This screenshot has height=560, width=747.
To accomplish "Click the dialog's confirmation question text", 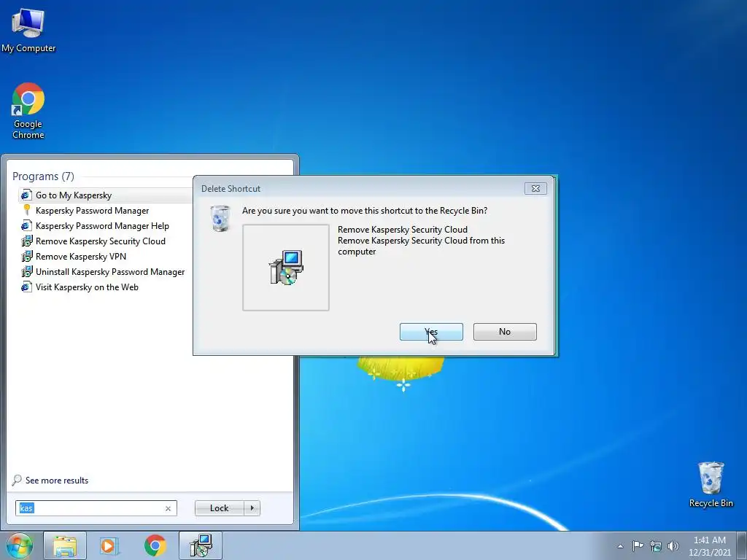I will pos(365,211).
